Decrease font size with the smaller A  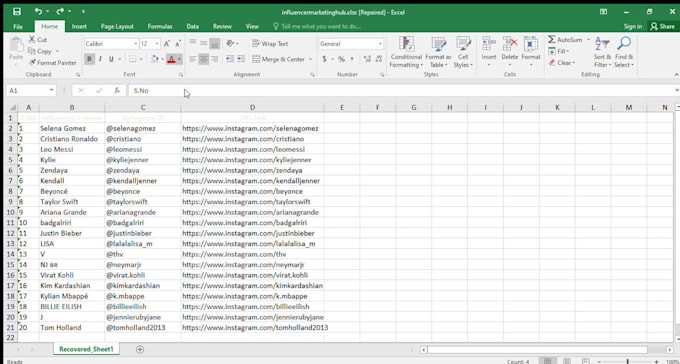pyautogui.click(x=178, y=44)
